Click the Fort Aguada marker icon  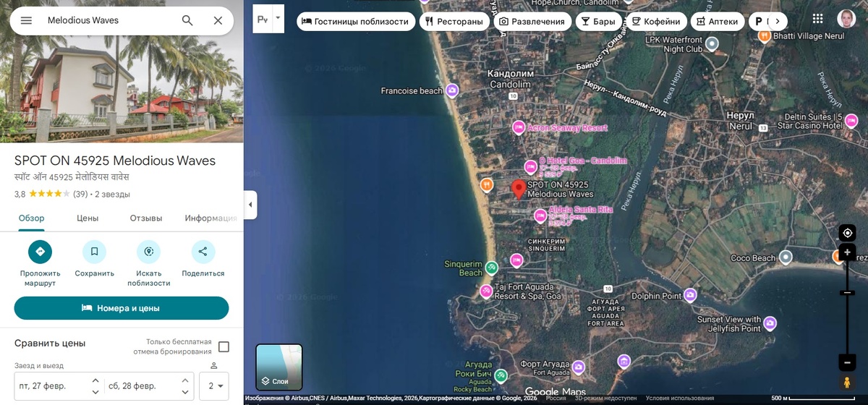(578, 368)
